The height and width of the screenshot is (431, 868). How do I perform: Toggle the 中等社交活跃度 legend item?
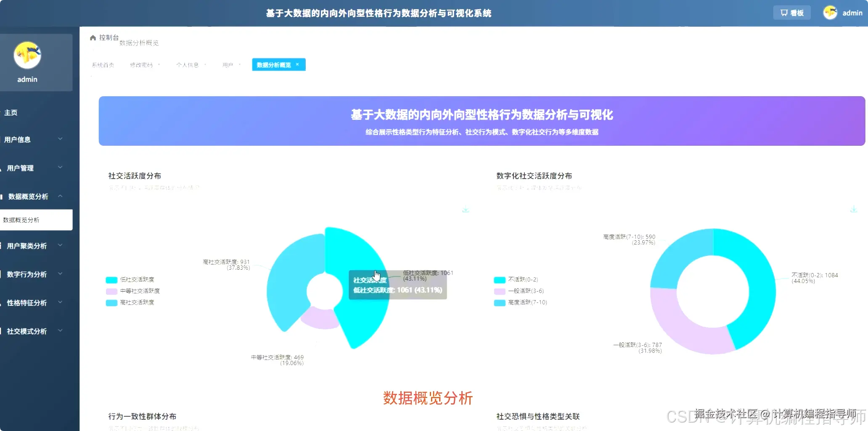tap(133, 291)
